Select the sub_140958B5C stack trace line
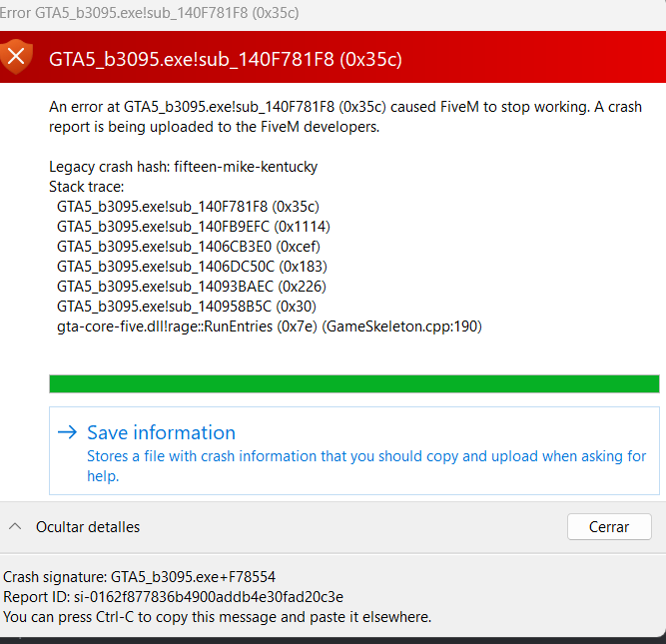Viewport: 666px width, 644px height. (187, 307)
